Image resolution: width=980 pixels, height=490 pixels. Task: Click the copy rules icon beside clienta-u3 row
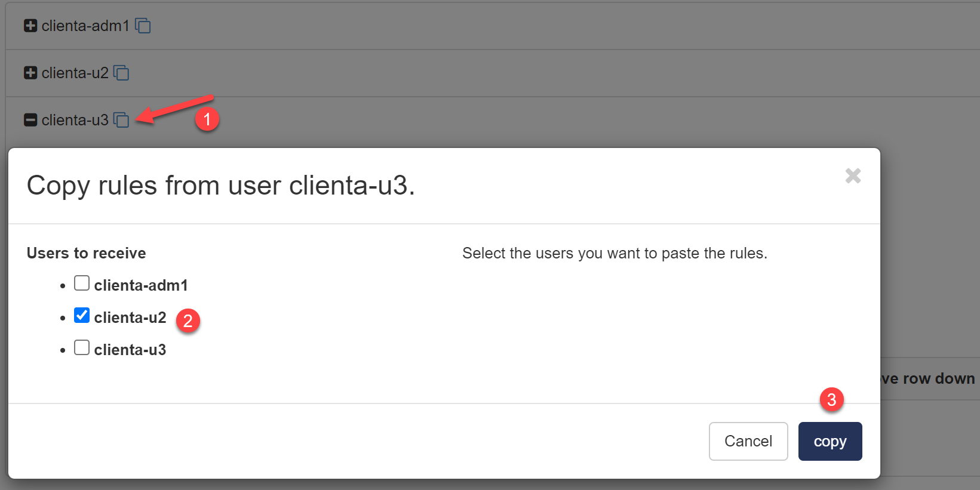[x=121, y=120]
